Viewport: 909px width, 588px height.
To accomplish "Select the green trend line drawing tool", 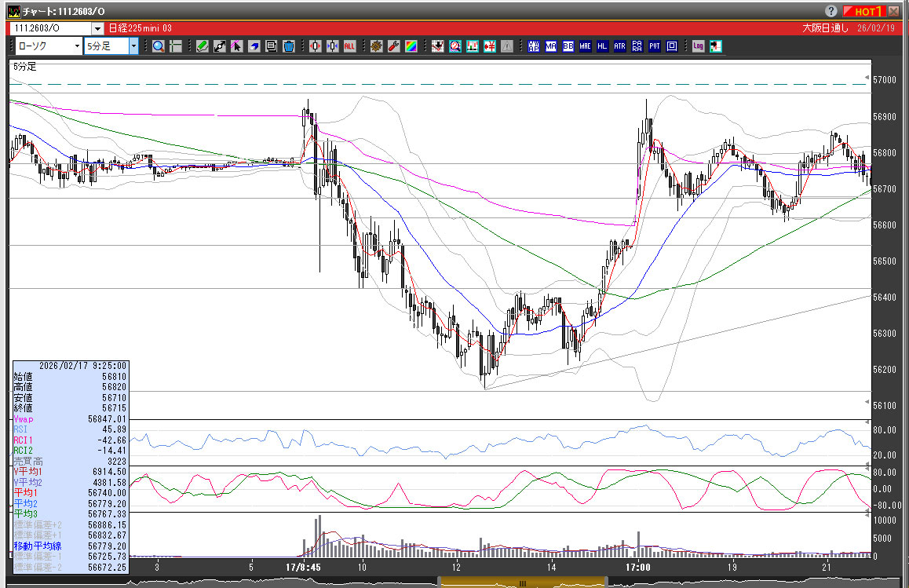I will [x=203, y=46].
